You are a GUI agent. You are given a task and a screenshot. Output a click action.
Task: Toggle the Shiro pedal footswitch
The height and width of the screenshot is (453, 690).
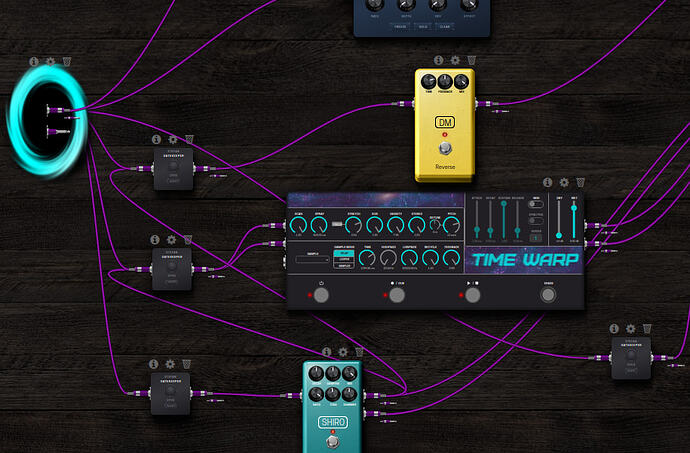[x=333, y=442]
